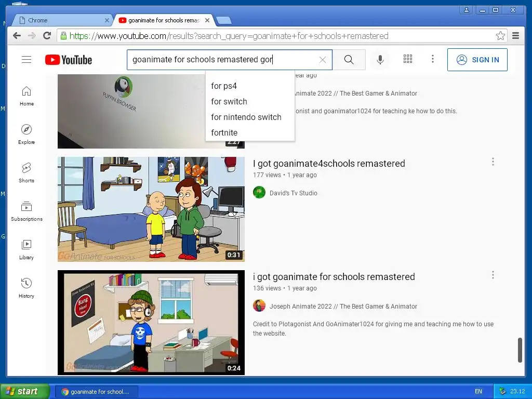This screenshot has width=532, height=399.
Task: Open "i got goanimate for schools remastered" title
Action: [334, 277]
